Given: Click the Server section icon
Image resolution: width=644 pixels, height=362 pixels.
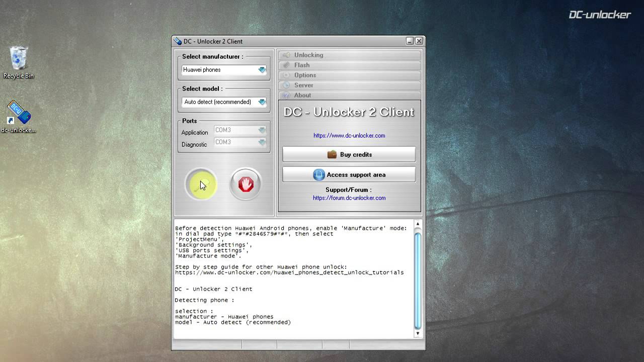Looking at the screenshot, I should coord(286,85).
